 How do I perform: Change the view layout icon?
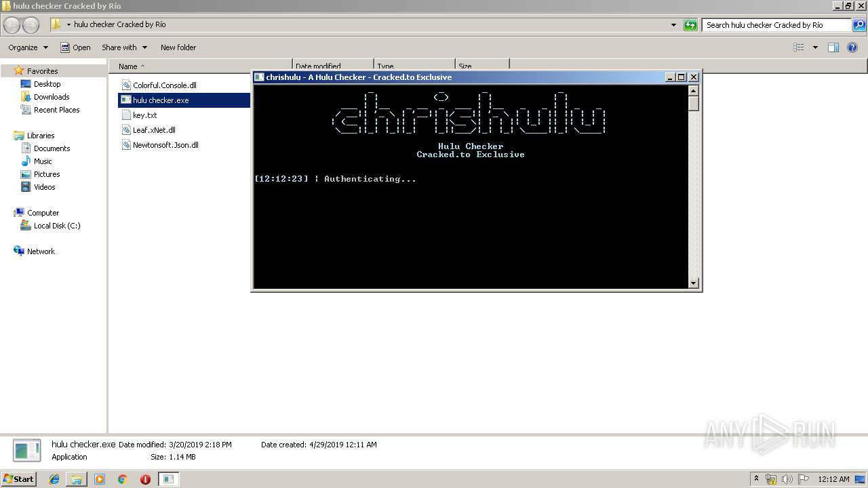point(799,47)
